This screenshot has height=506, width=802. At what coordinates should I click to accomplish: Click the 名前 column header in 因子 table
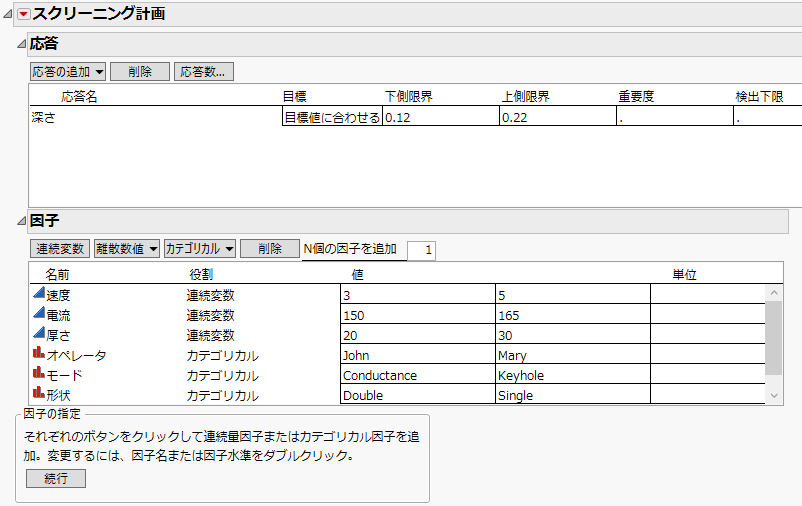(x=57, y=275)
